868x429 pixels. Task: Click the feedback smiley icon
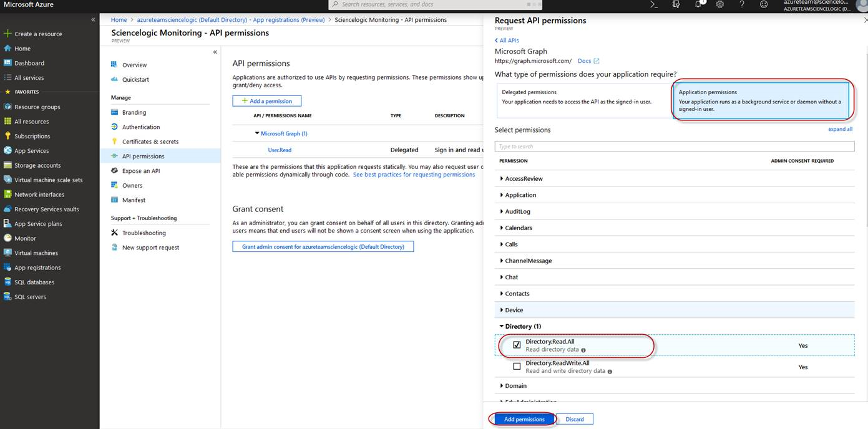(x=764, y=4)
